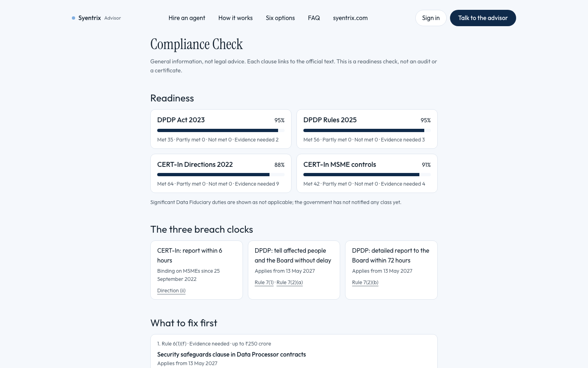Open the Hire an agent menu item
Screen dimensions: 588x368
pyautogui.click(x=187, y=18)
